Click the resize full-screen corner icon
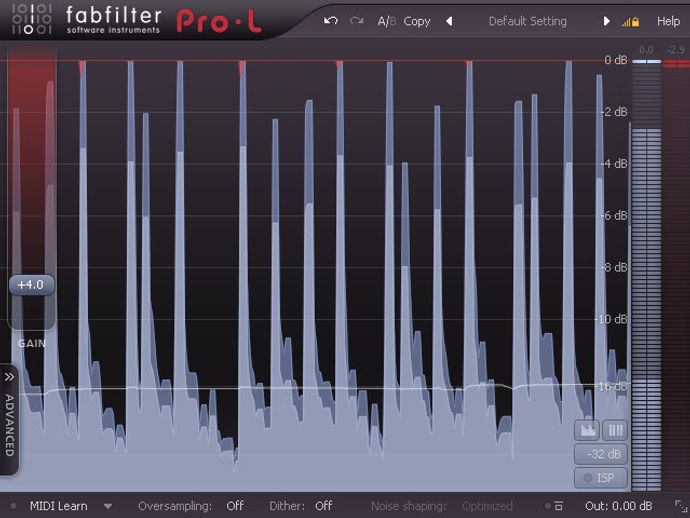The image size is (690, 518). [x=681, y=506]
